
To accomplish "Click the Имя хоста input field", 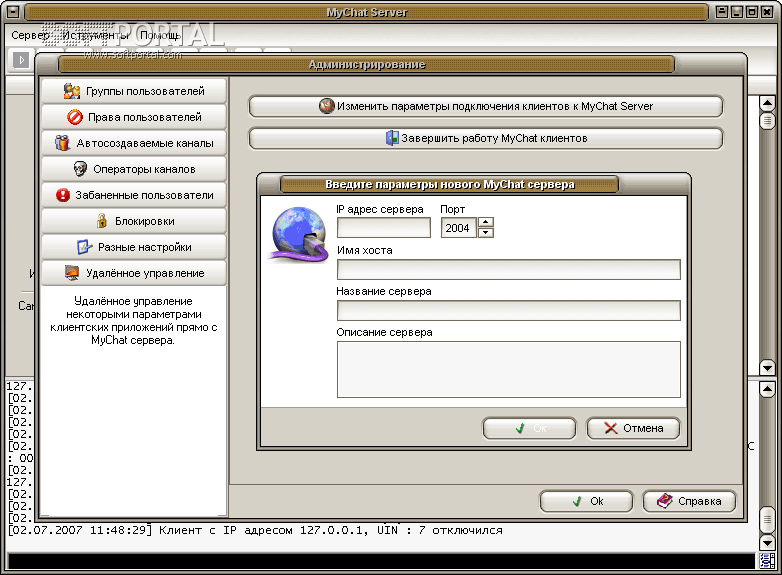I will coord(509,269).
